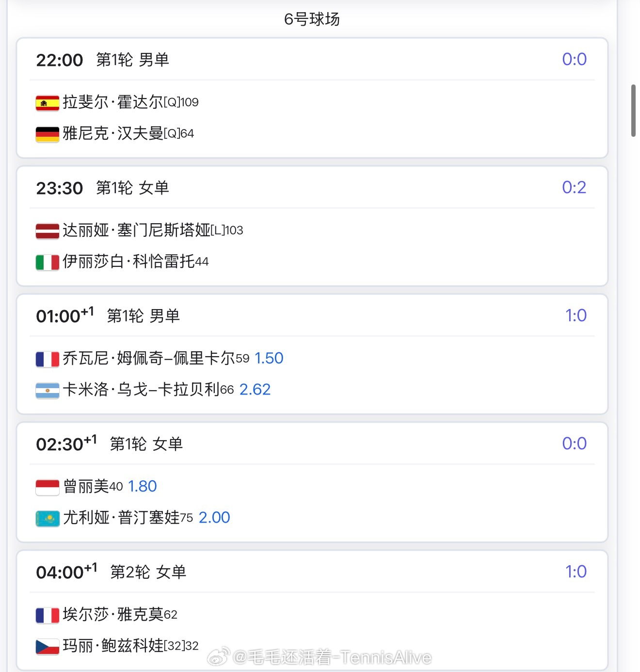Screen dimensions: 640x672
Task: Open the 22:00 第1轮 男单 match header
Action: point(102,60)
